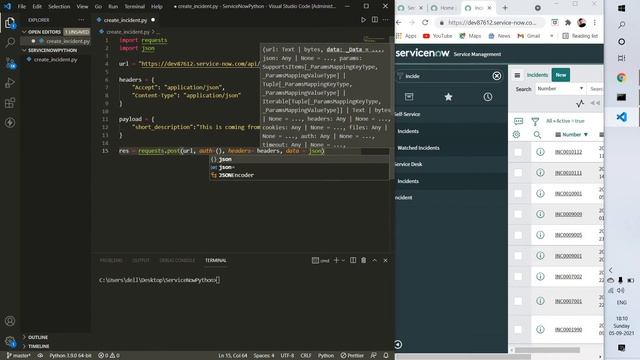Open the incident list filter funnel
The height and width of the screenshot is (360, 640).
535,121
